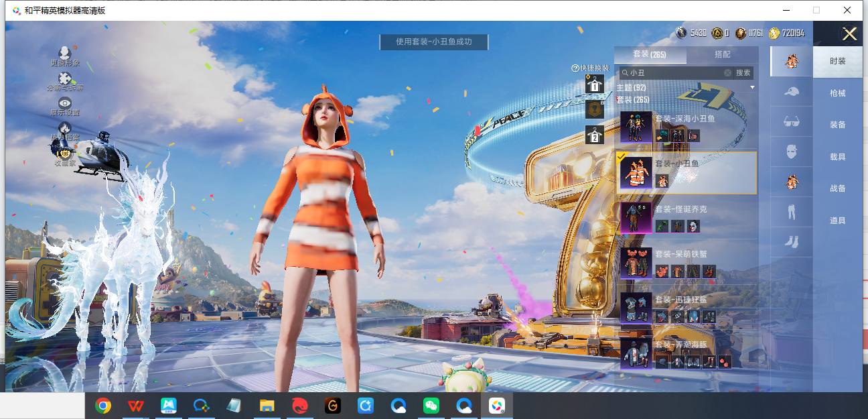Viewport: 868px width, 419px height.
Task: Select the face mask category icon
Action: point(792,152)
